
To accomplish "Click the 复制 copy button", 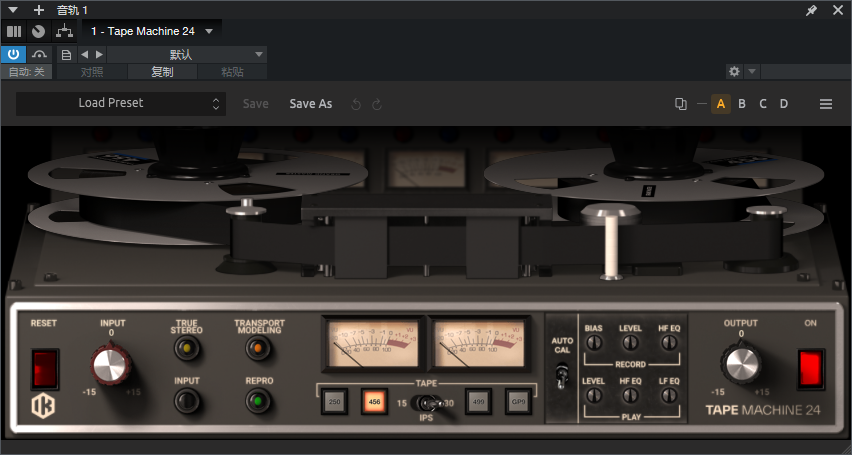I will click(162, 72).
